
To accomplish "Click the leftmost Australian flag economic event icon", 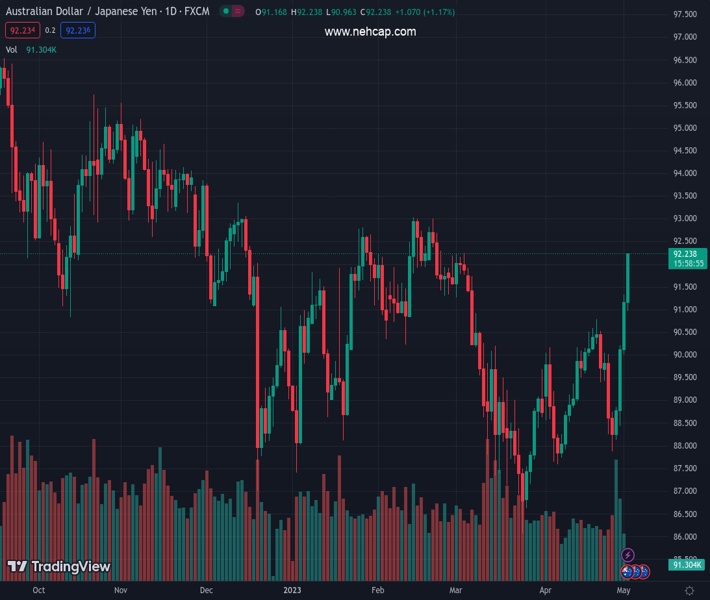I will pos(627,571).
